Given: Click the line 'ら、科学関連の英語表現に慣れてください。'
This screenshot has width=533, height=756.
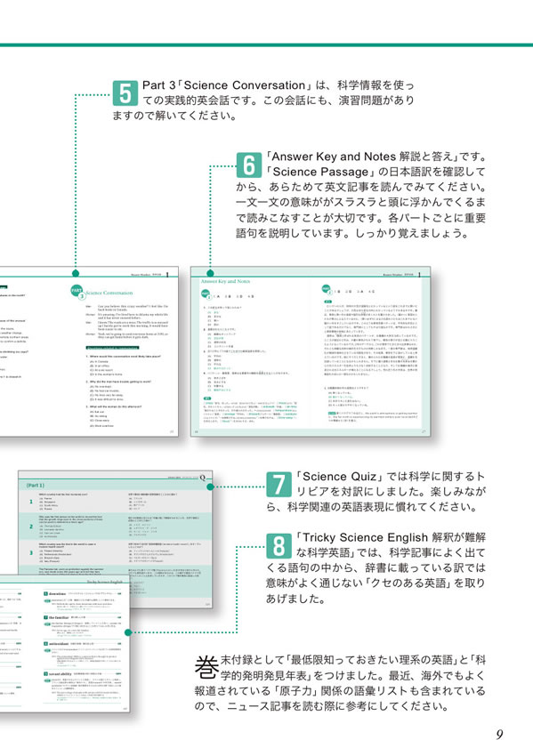Looking at the screenshot, I should click(372, 507).
